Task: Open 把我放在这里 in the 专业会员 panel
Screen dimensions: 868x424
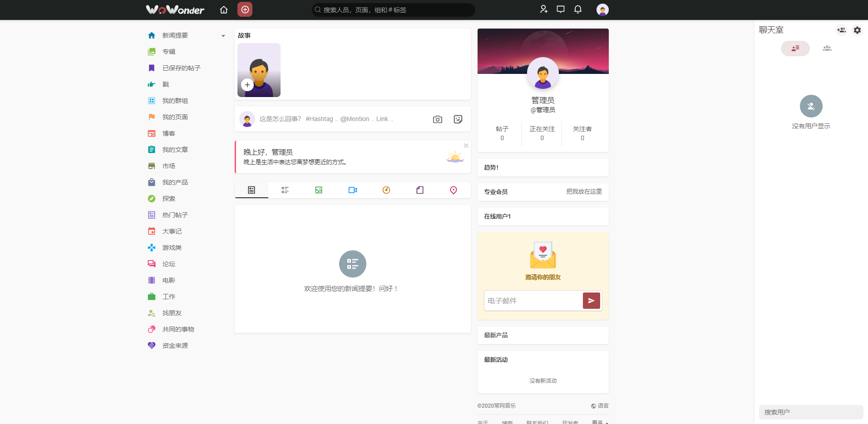Action: (584, 192)
